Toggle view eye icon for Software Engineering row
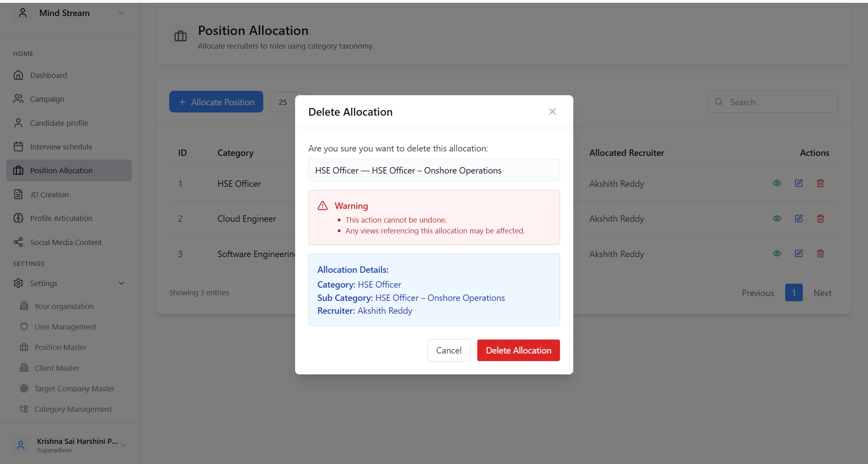Viewport: 868px width, 464px height. coord(777,253)
